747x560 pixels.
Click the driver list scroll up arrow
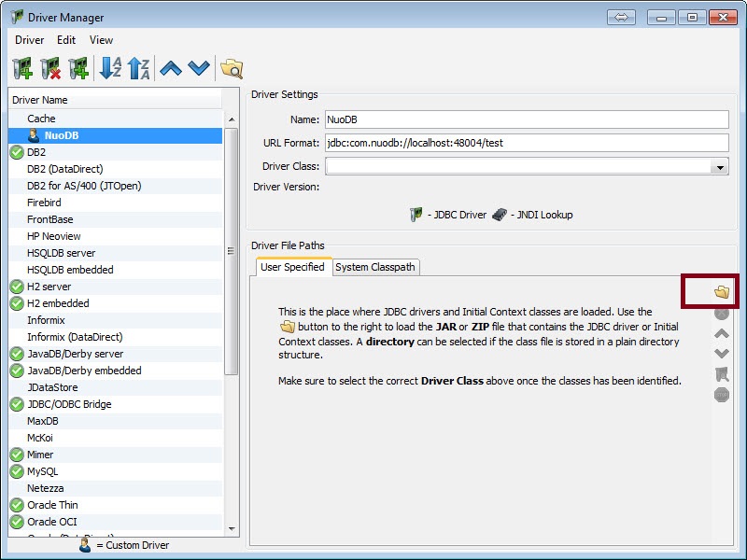point(232,119)
